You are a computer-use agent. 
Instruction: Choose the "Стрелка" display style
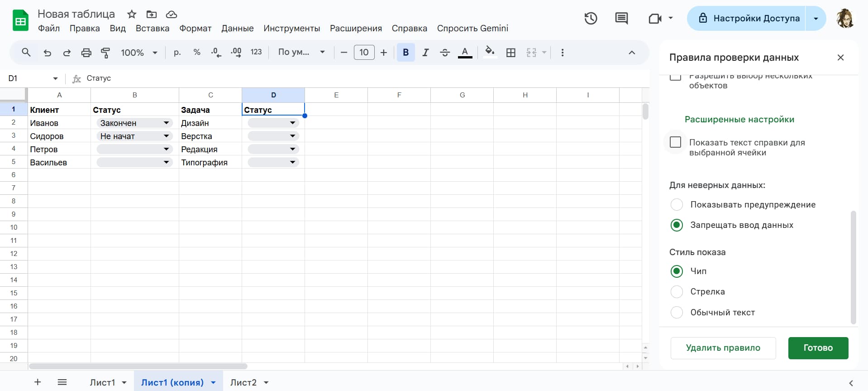point(677,292)
